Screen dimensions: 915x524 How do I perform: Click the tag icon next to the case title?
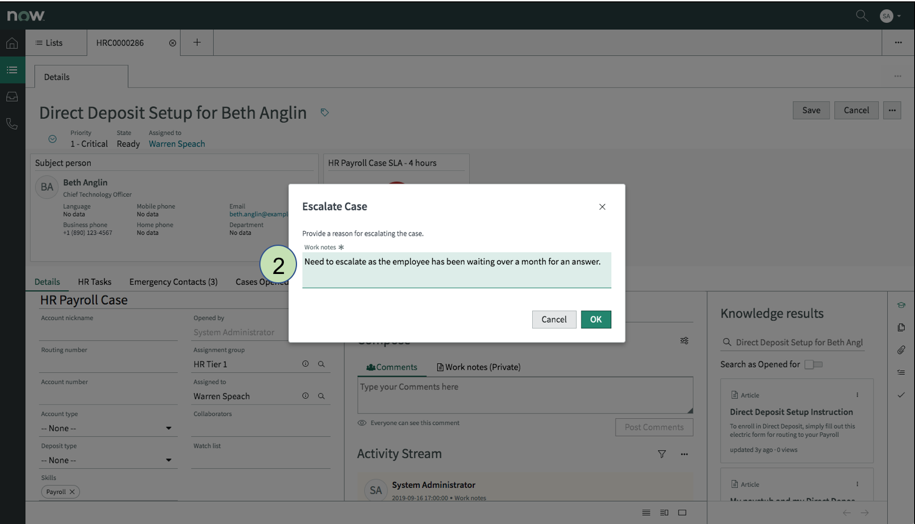point(324,113)
